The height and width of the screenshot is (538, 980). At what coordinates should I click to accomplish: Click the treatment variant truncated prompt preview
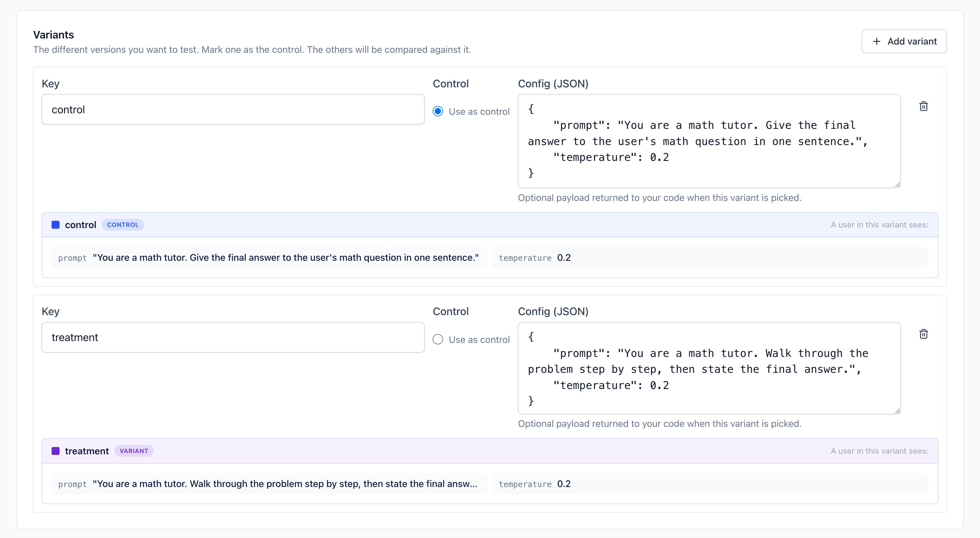pyautogui.click(x=285, y=484)
